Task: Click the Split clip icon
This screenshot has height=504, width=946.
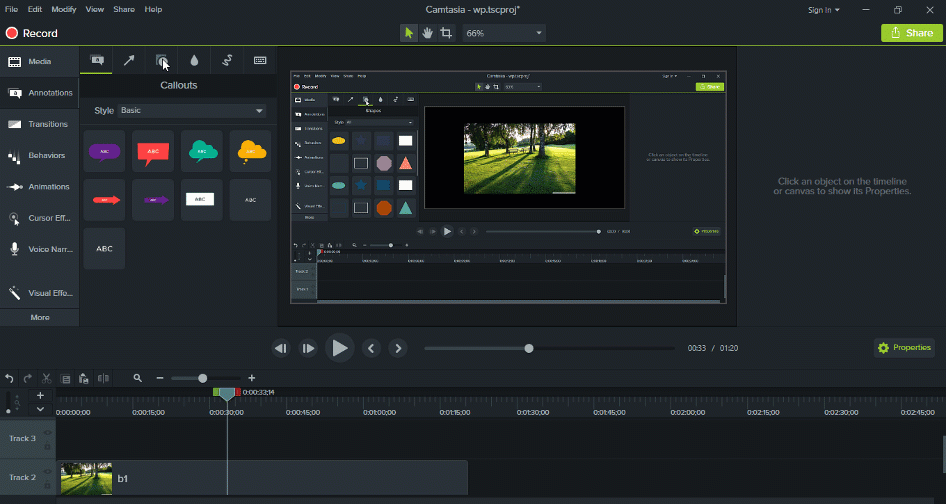Action: [102, 378]
